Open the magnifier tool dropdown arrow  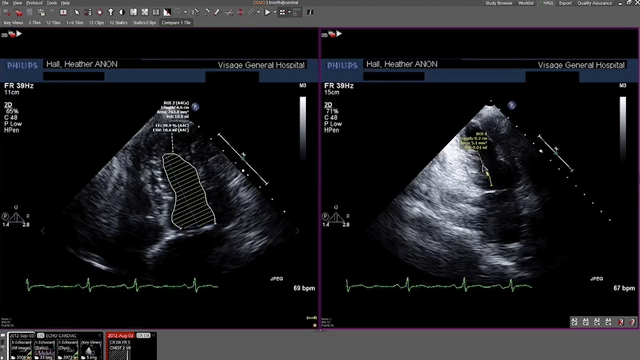point(185,12)
